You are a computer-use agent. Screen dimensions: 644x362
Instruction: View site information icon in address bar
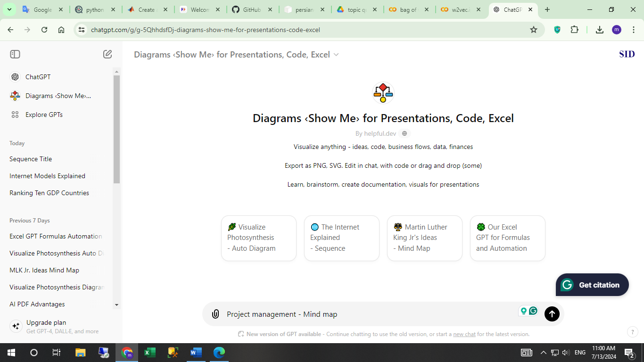[x=82, y=30]
